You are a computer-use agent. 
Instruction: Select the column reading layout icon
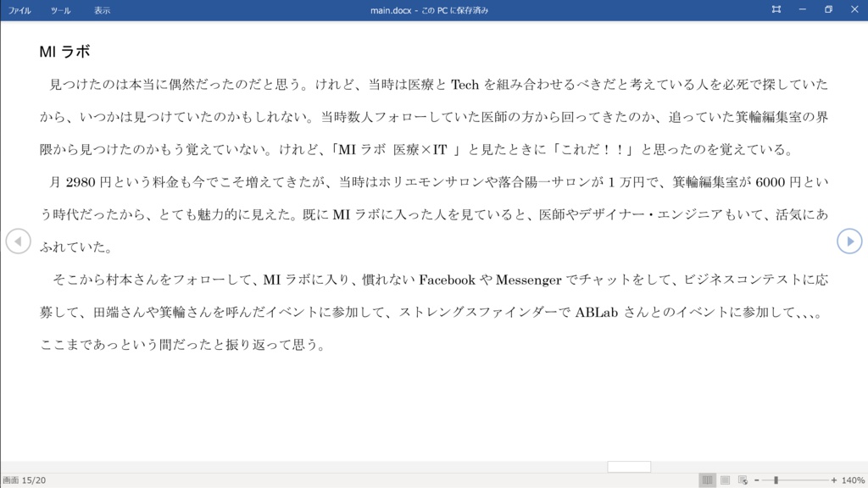[708, 480]
